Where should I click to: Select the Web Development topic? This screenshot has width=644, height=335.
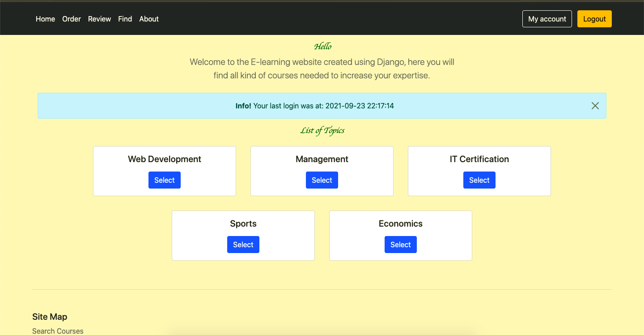click(165, 180)
